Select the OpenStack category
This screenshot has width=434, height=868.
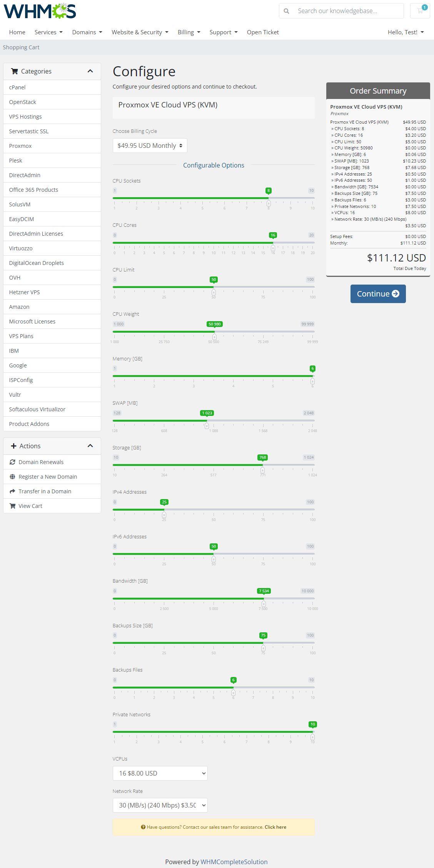52,102
